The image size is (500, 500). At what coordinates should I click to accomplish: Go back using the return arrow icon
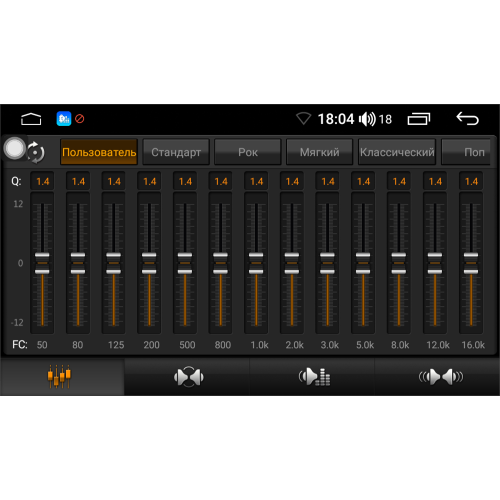(x=467, y=119)
